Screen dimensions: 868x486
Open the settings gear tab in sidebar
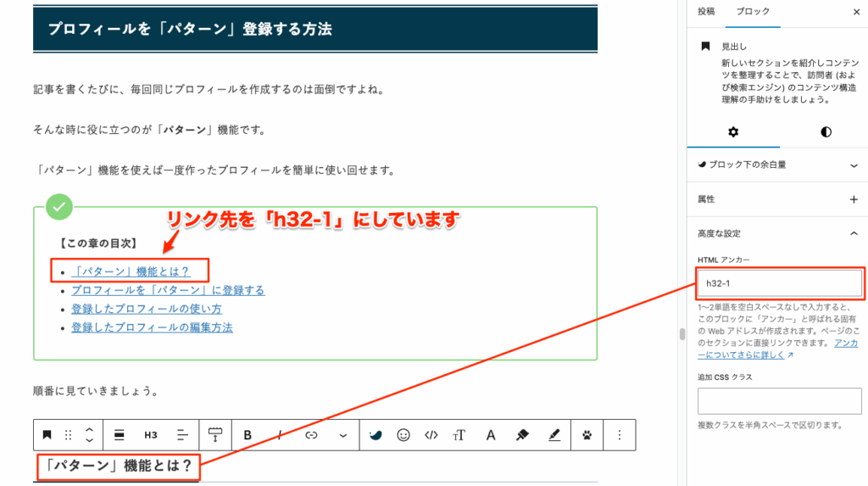[x=733, y=132]
